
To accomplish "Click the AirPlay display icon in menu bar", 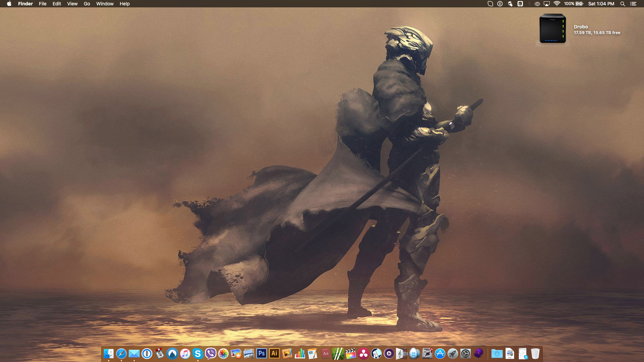I will click(547, 4).
